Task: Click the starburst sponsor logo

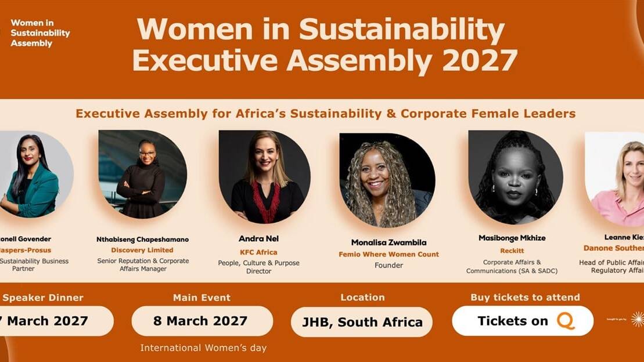Action: 638,319
